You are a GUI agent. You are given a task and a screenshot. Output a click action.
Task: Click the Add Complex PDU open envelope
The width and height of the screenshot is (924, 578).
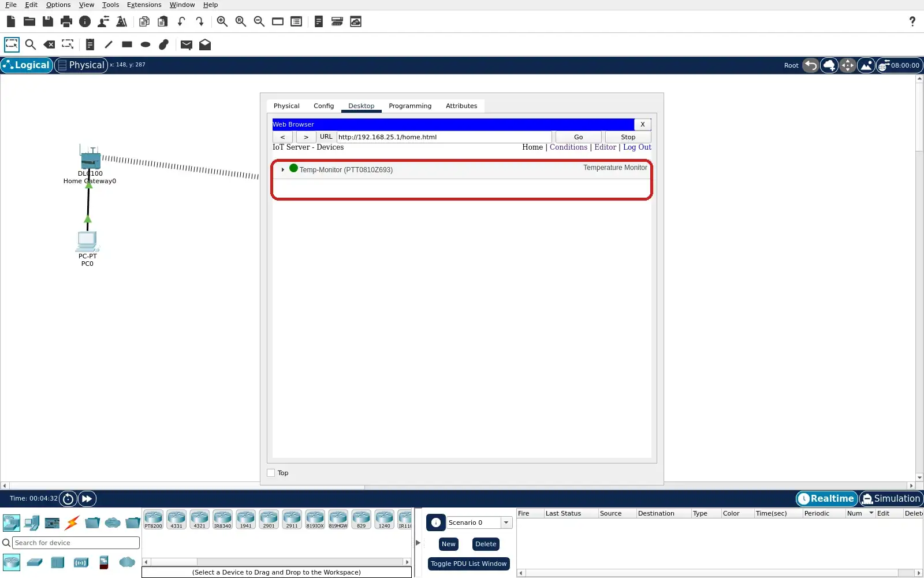205,45
